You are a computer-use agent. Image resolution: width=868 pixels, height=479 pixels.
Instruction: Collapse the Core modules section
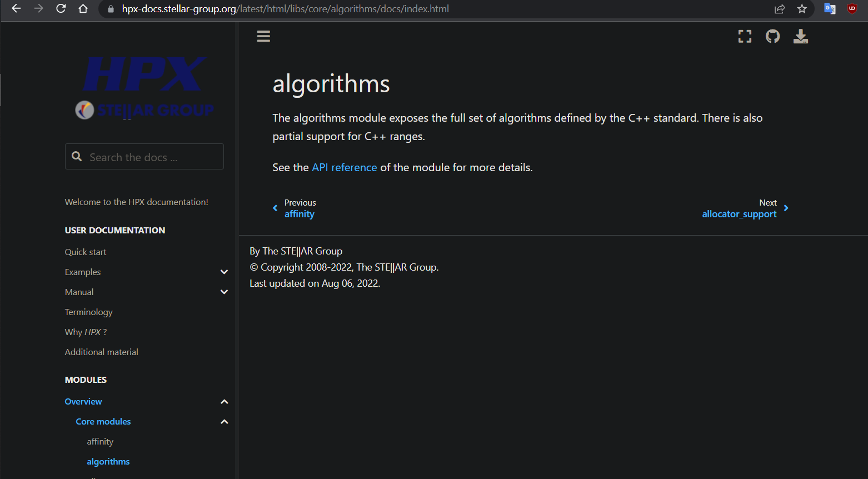(224, 421)
